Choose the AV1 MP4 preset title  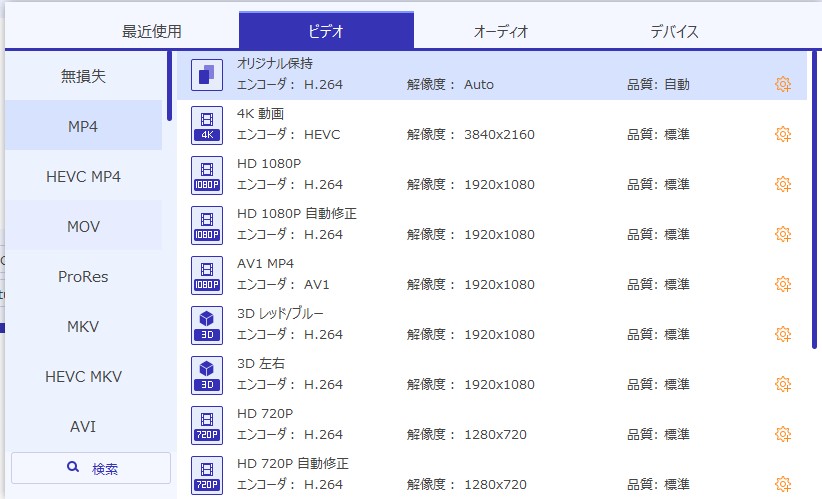[265, 263]
